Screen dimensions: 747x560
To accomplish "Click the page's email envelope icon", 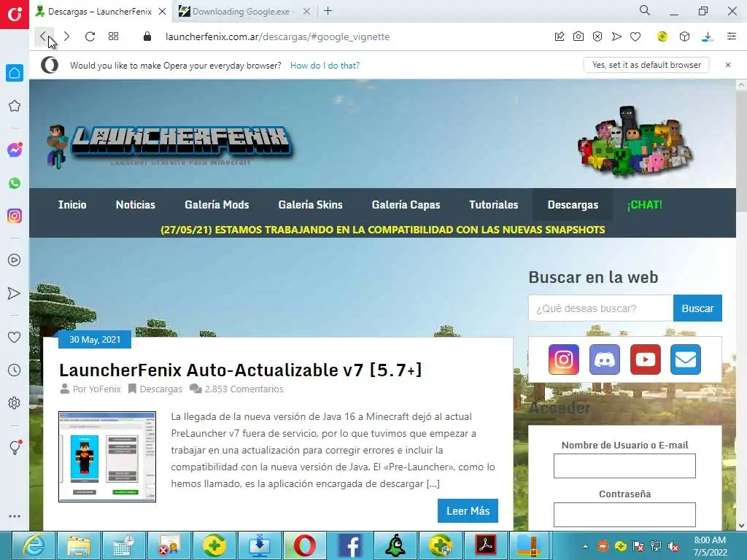I will click(686, 359).
